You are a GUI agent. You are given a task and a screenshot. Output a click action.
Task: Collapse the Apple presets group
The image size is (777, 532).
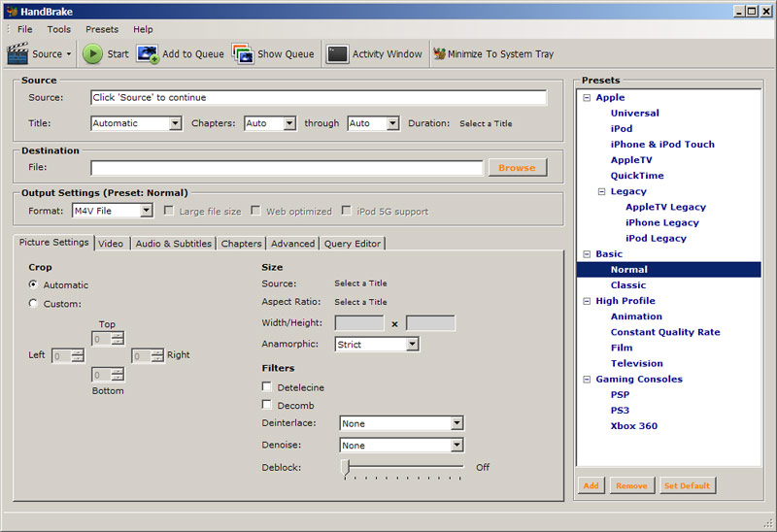click(587, 98)
